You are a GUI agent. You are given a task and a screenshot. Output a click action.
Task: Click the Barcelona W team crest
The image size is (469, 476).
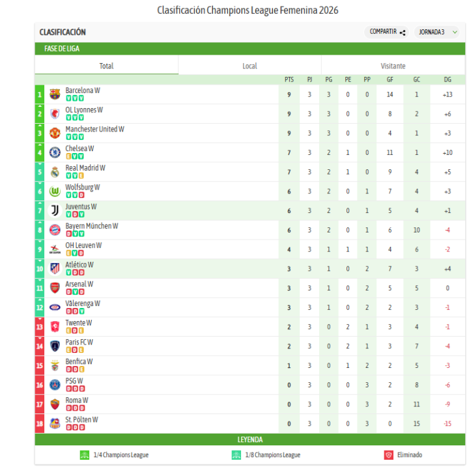coord(55,94)
